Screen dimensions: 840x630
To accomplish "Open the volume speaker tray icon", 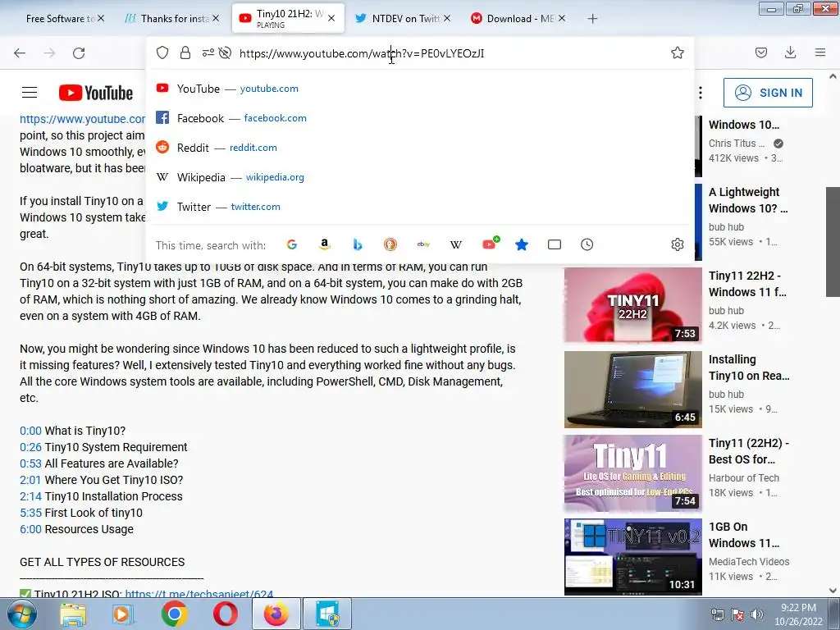I will point(757,614).
